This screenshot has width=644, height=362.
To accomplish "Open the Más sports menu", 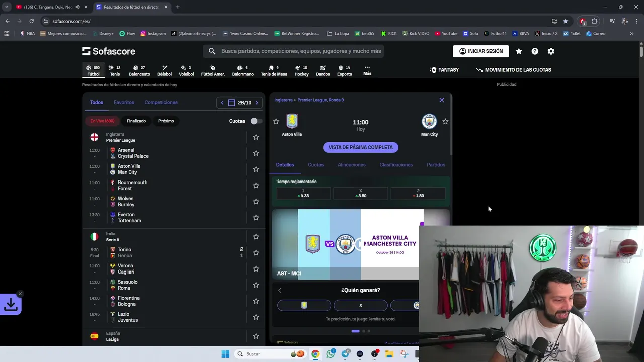I will pyautogui.click(x=367, y=70).
